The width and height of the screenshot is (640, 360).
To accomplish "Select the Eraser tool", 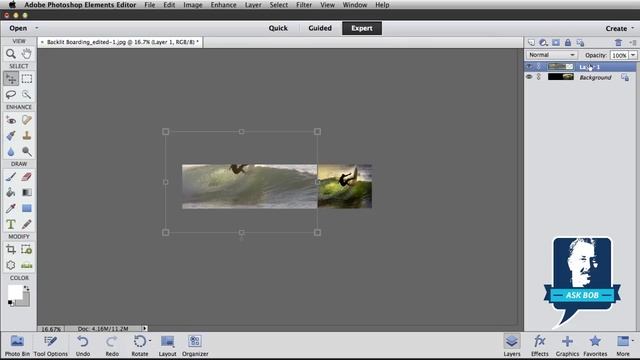I will 27,177.
